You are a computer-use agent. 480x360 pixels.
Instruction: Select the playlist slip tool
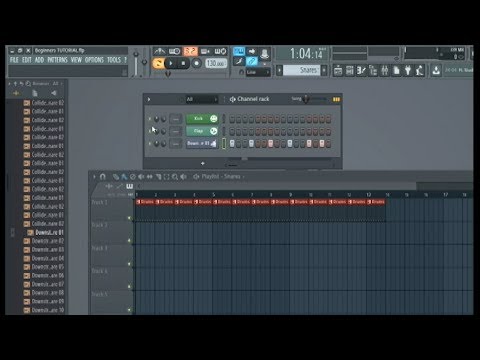(150, 177)
